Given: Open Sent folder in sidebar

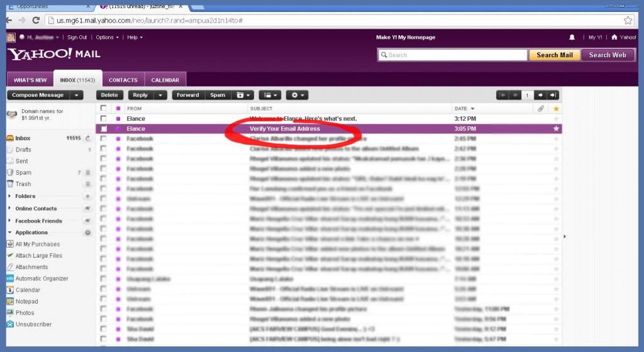Looking at the screenshot, I should 22,162.
